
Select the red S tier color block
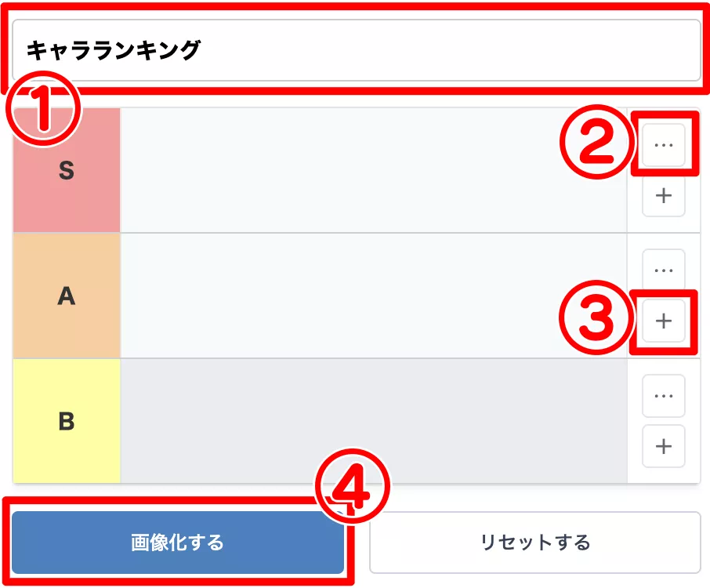coord(67,169)
